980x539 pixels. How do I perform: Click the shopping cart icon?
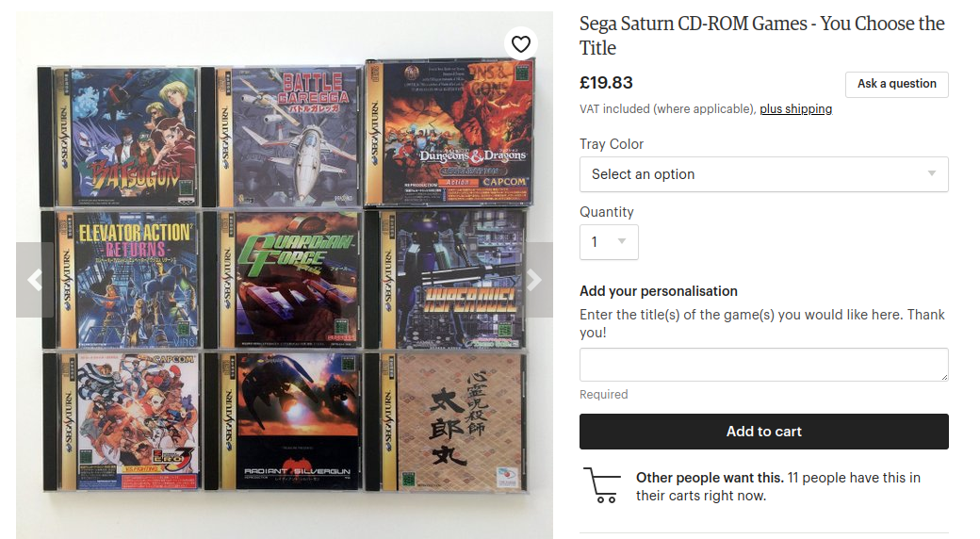pos(600,484)
